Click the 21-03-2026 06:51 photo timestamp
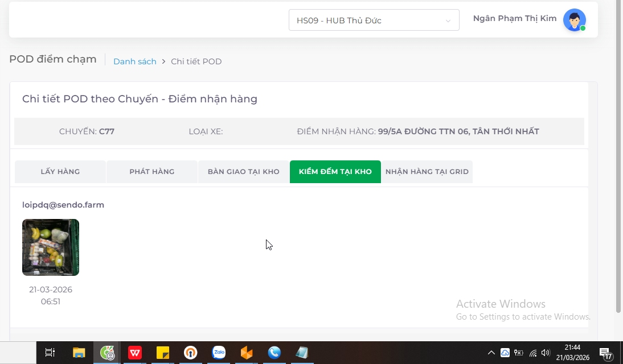 [x=51, y=295]
